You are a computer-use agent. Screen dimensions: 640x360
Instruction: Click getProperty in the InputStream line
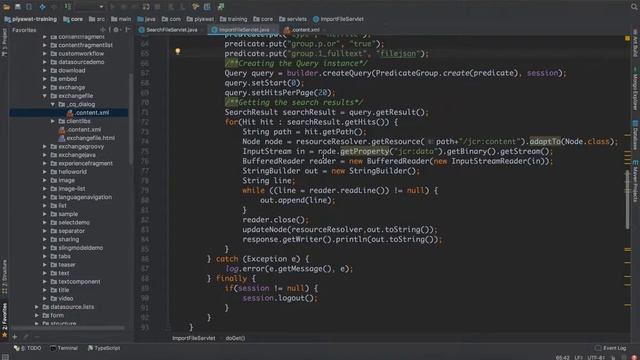tap(364, 151)
